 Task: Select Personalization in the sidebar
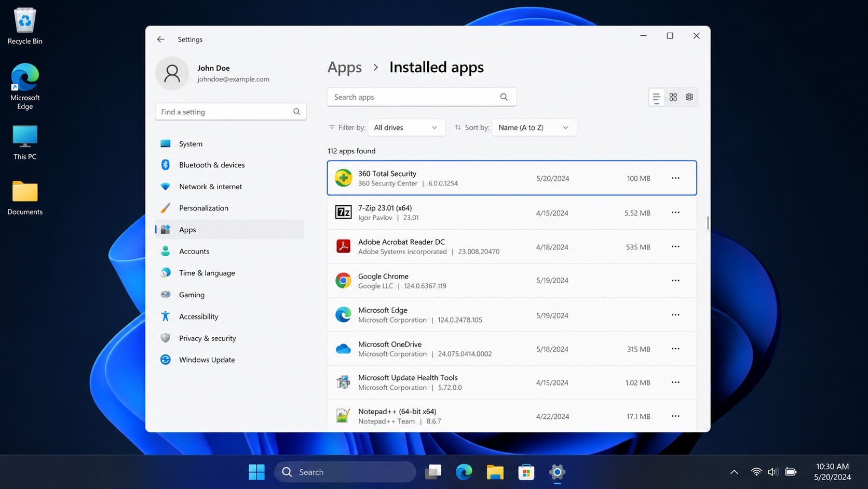229,208
